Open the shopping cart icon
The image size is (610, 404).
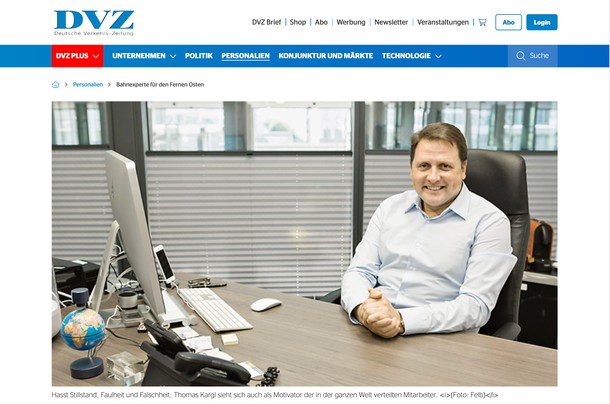click(x=482, y=22)
